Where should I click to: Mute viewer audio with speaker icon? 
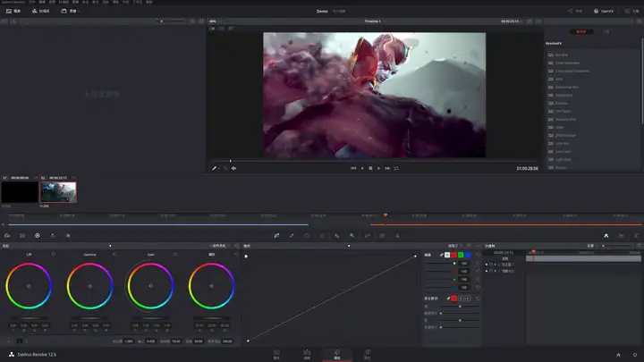(233, 168)
